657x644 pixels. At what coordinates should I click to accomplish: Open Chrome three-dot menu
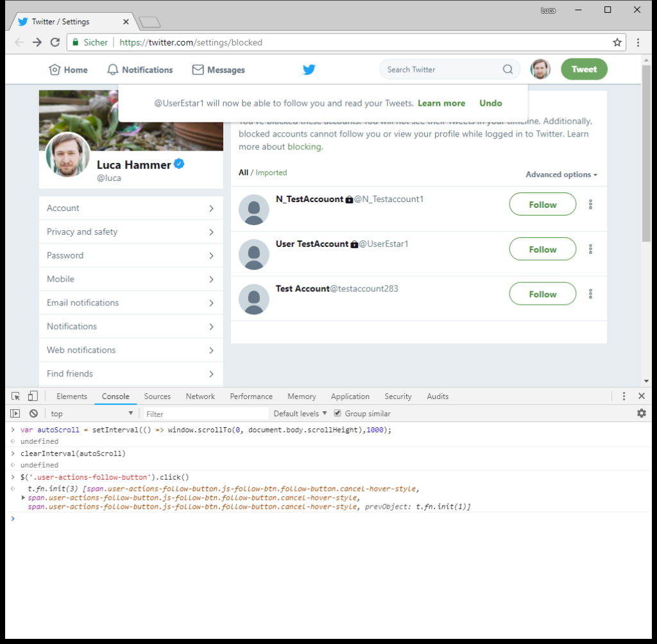(638, 42)
